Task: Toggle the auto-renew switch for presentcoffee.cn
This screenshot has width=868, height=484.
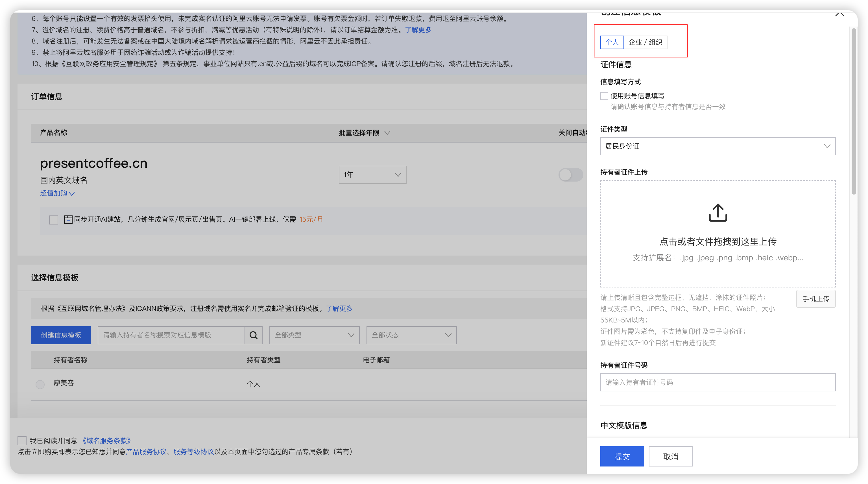Action: click(571, 175)
